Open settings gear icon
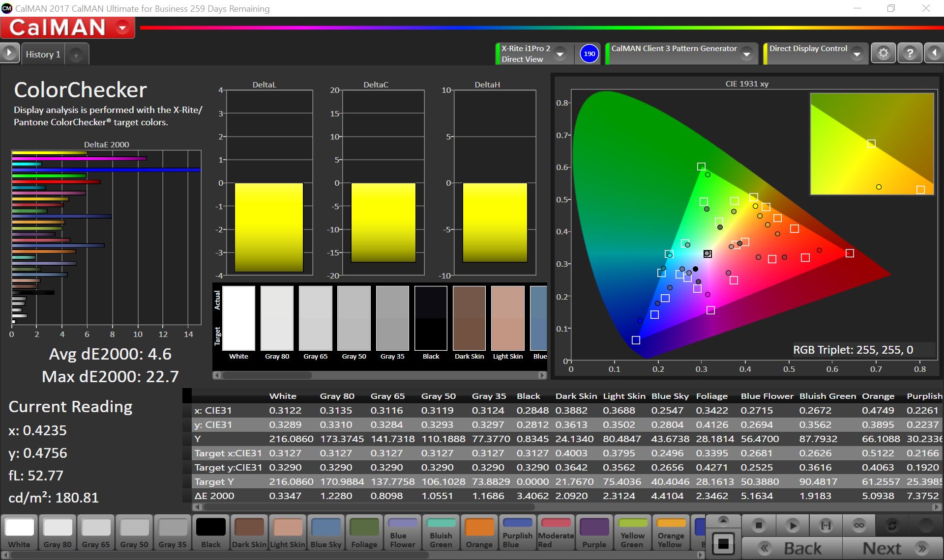Viewport: 944px width, 560px height. pyautogui.click(x=883, y=53)
